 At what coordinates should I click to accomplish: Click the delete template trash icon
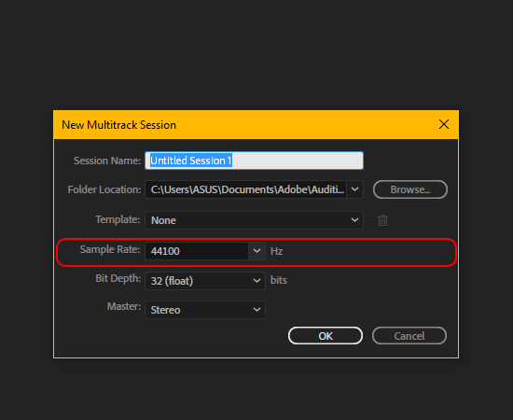click(382, 220)
